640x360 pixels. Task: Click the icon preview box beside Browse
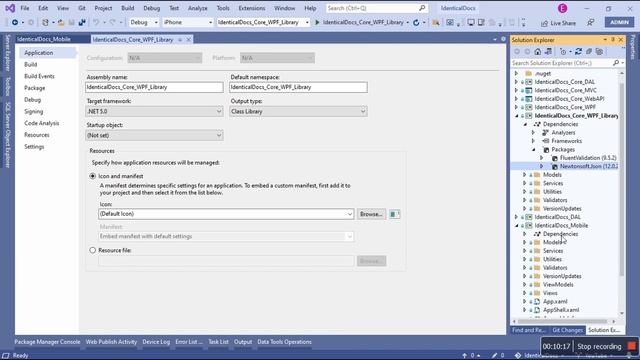click(394, 214)
